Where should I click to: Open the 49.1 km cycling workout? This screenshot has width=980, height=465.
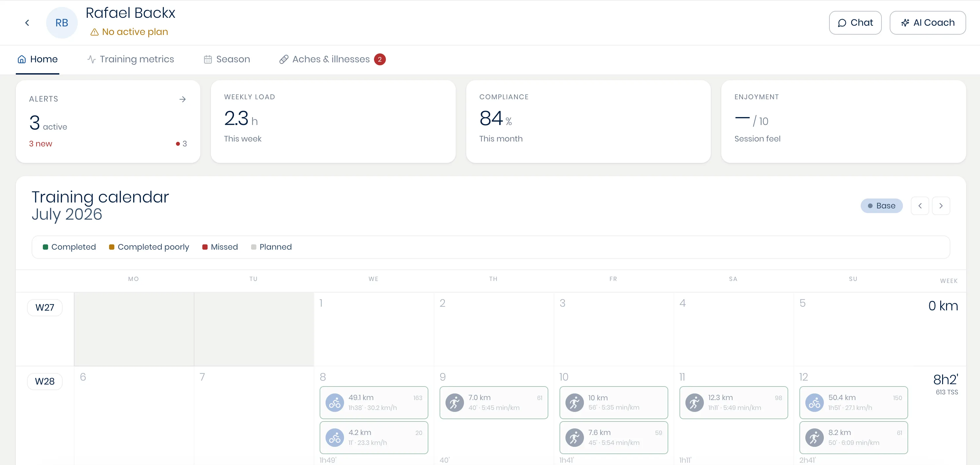tap(374, 403)
